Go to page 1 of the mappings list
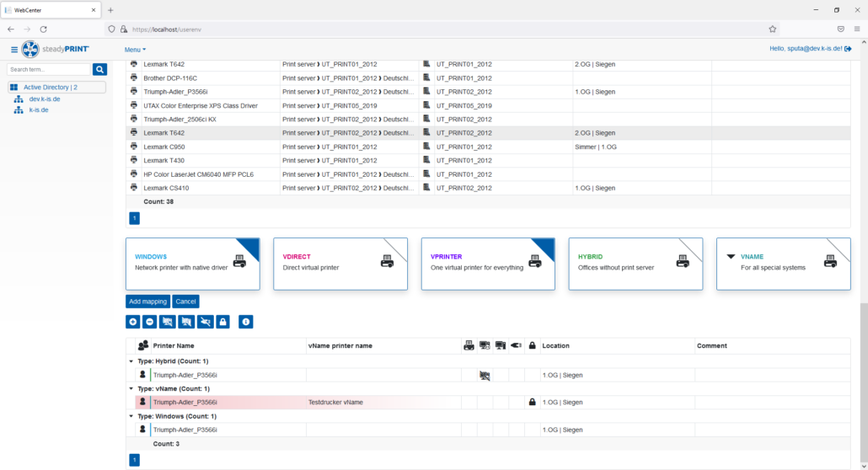The width and height of the screenshot is (868, 470). pyautogui.click(x=135, y=460)
